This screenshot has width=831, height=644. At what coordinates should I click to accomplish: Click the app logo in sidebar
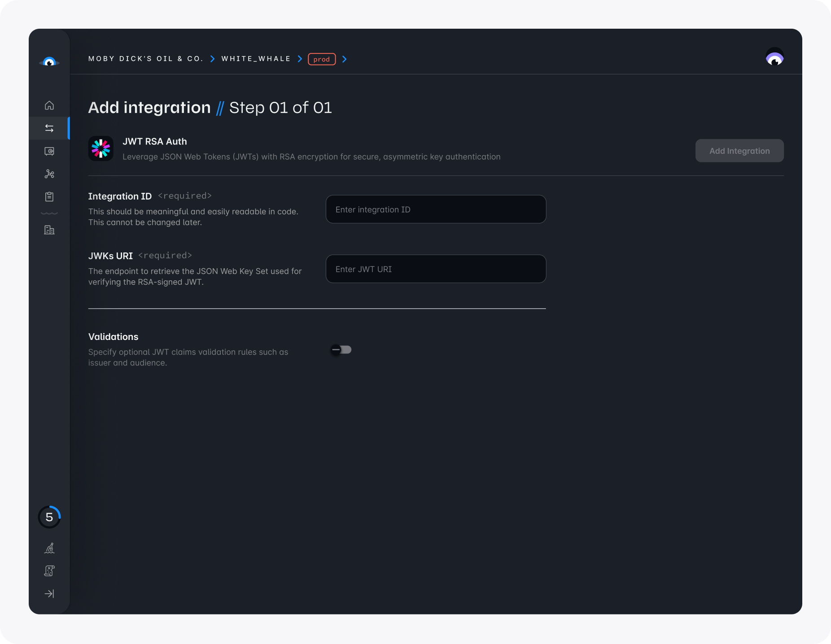(49, 62)
